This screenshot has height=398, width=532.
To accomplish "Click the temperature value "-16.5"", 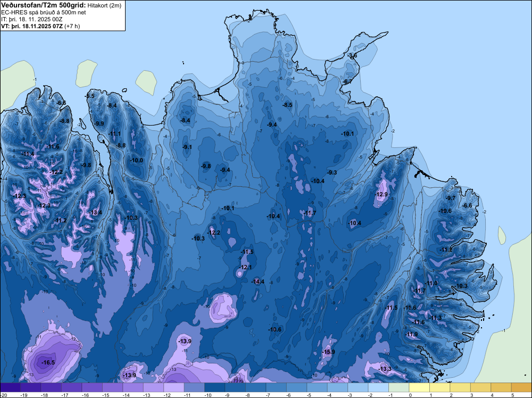I will 48,362.
